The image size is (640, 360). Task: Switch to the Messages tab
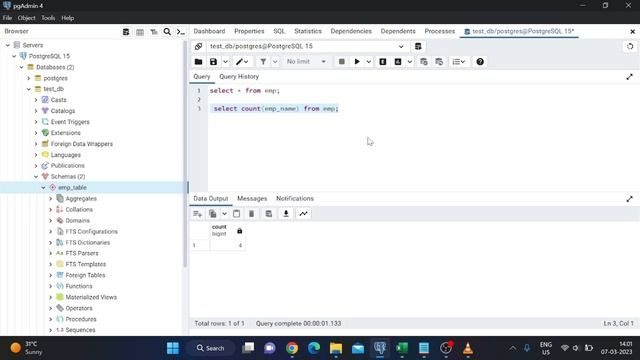(x=252, y=199)
